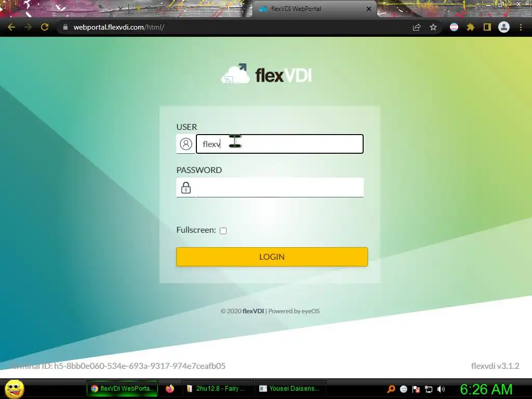Open the Chrome profile avatar menu
The height and width of the screenshot is (399, 532).
tap(504, 27)
